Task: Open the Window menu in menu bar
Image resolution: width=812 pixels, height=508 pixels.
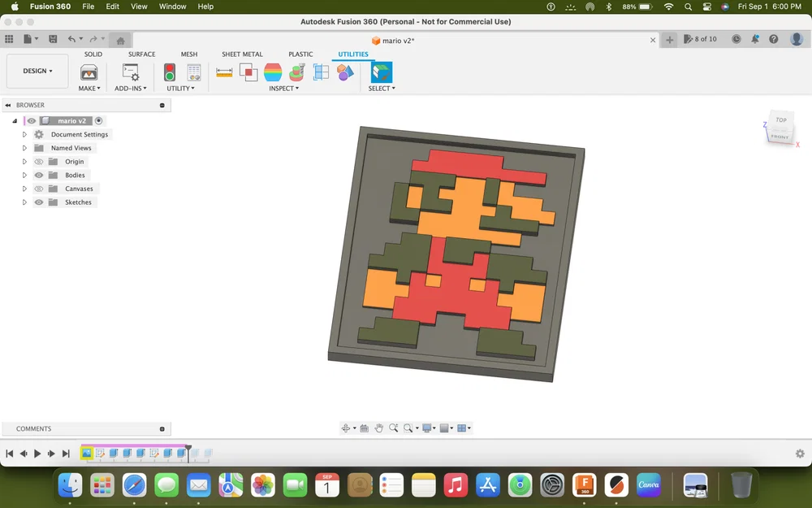Action: [172, 7]
